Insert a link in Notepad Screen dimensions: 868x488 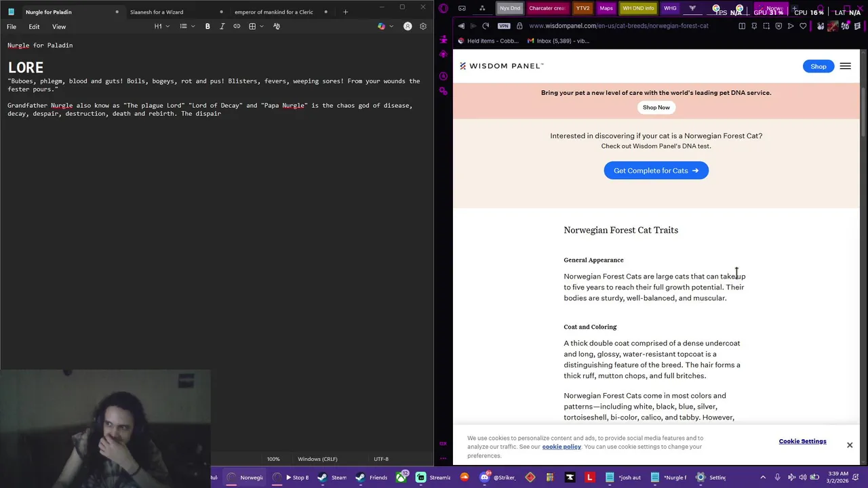237,26
